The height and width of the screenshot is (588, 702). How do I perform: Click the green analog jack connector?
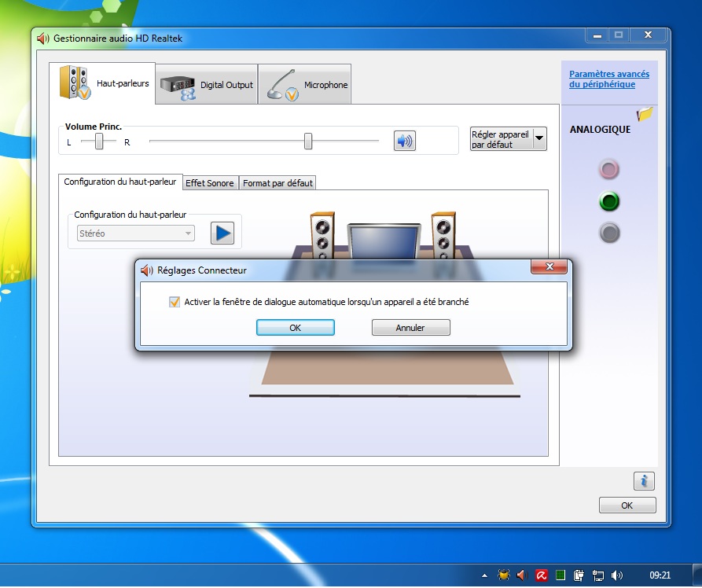pos(609,201)
